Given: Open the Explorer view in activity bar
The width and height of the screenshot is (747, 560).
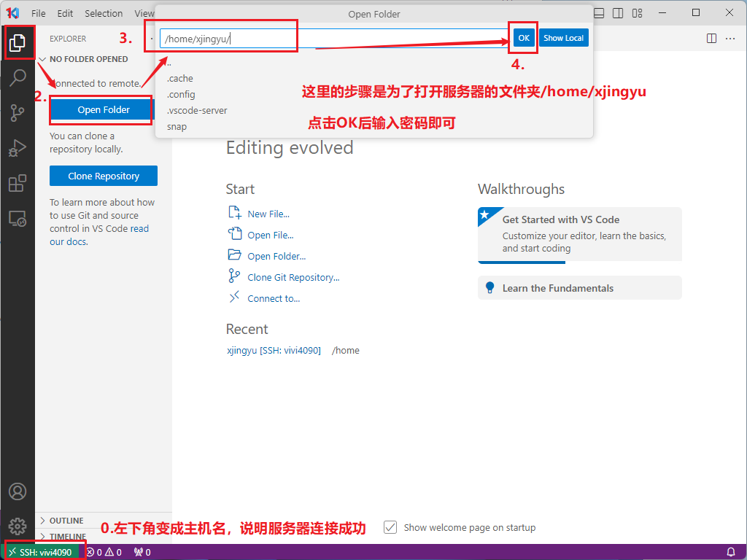Looking at the screenshot, I should [x=18, y=43].
